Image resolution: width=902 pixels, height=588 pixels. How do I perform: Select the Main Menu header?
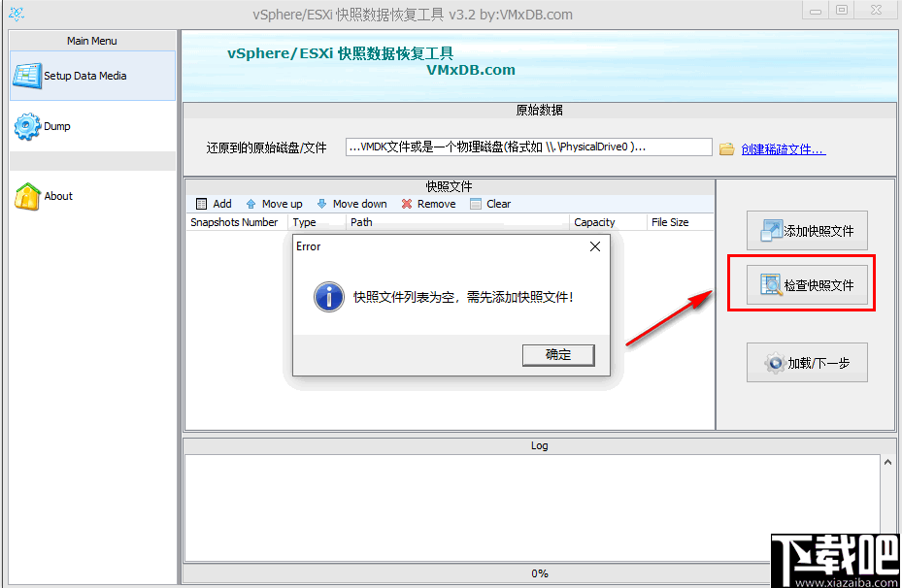tap(91, 41)
